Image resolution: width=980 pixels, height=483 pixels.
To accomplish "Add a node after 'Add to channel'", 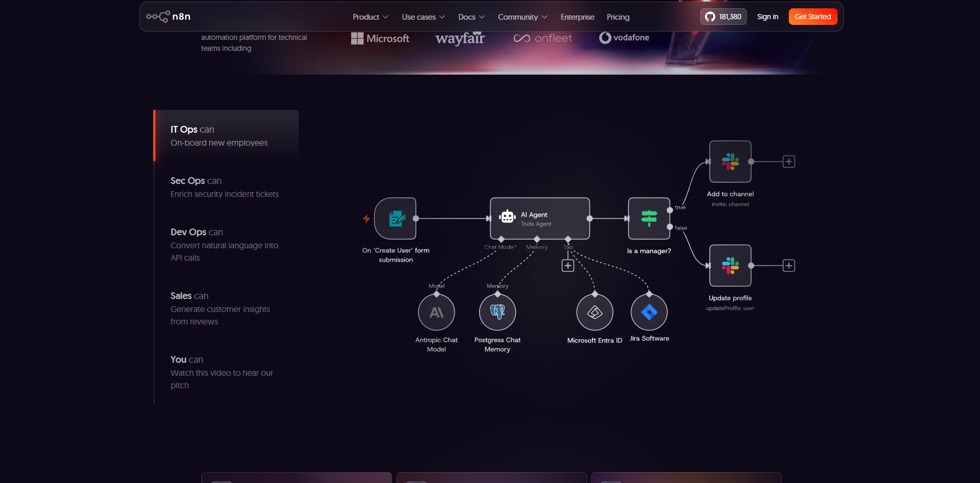I will coord(788,162).
